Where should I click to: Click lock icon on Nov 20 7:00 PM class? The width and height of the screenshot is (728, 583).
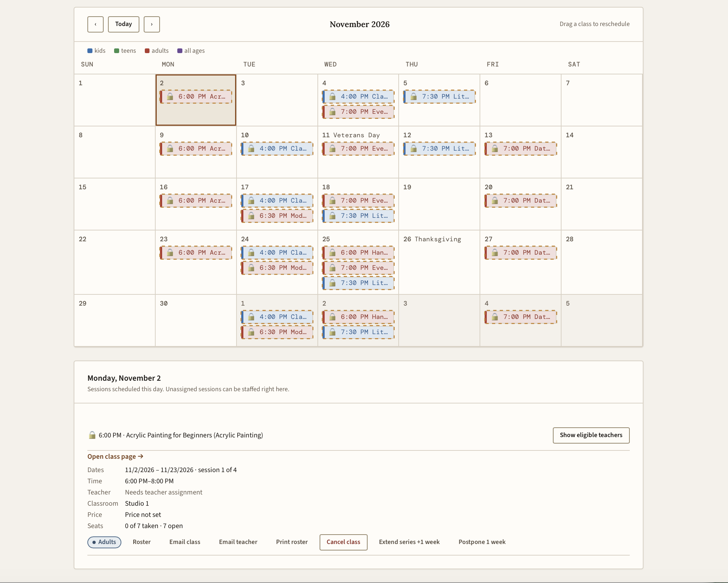(495, 200)
